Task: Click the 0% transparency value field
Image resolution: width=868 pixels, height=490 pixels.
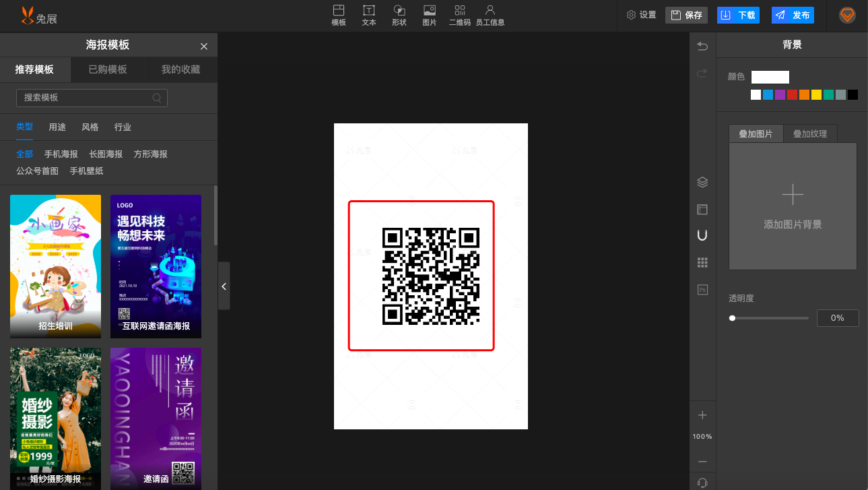Action: (x=838, y=318)
